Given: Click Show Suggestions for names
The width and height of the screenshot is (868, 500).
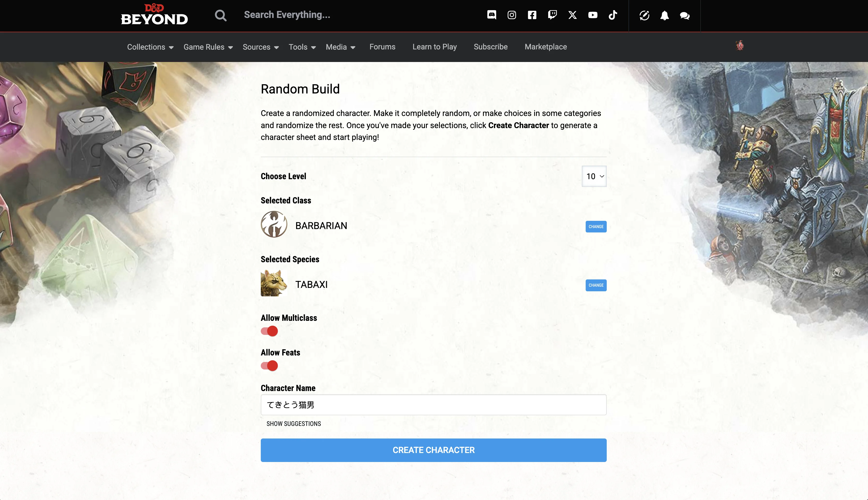Looking at the screenshot, I should point(294,424).
